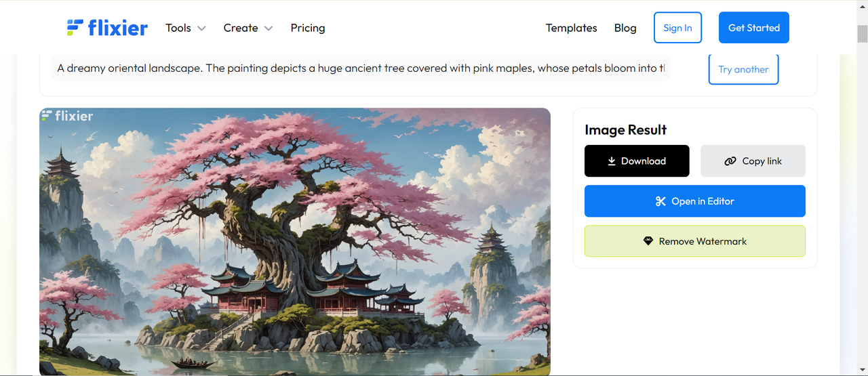Open the Flixier logo home link

tap(107, 28)
